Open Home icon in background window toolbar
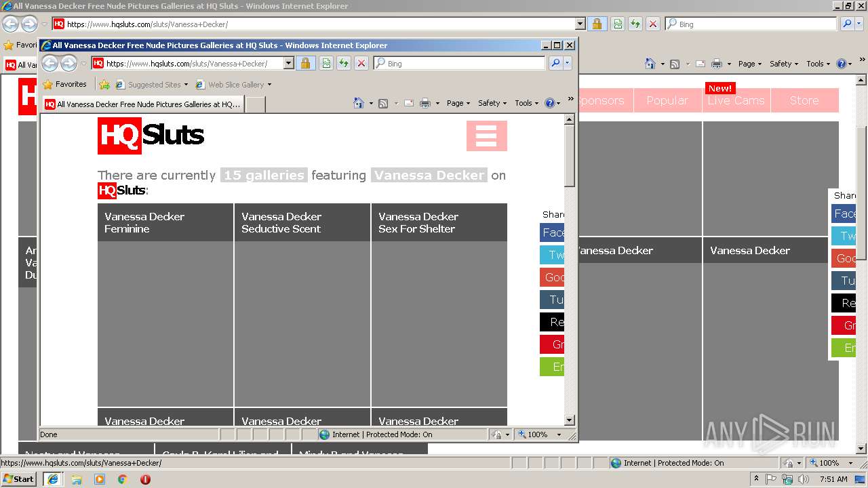 650,64
